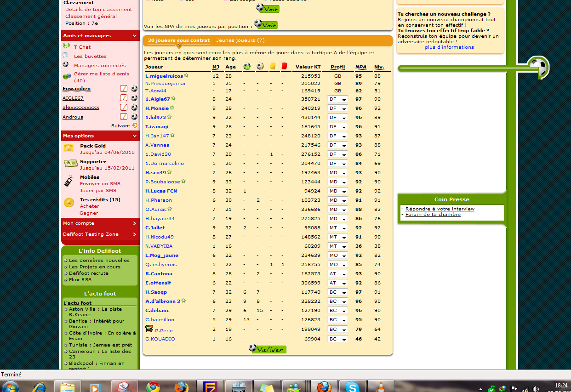Image resolution: width=571 pixels, height=392 pixels.
Task: Open Google Chrome from the taskbar
Action: click(153, 387)
